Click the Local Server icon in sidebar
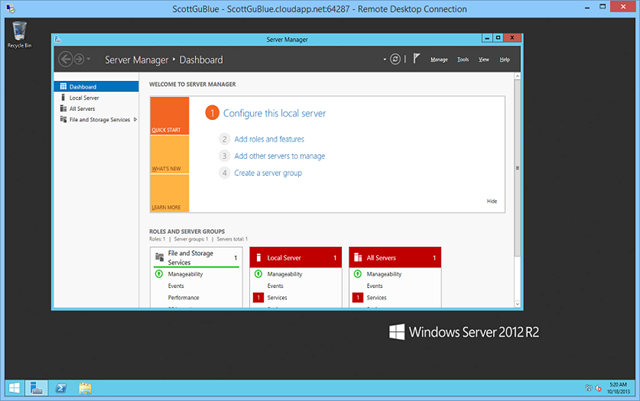The width and height of the screenshot is (640, 401). 63,97
